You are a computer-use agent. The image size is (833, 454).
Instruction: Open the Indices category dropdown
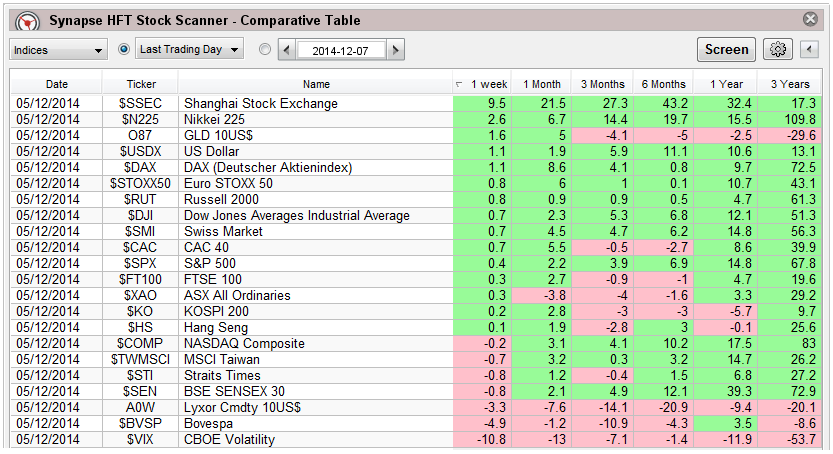pos(58,50)
